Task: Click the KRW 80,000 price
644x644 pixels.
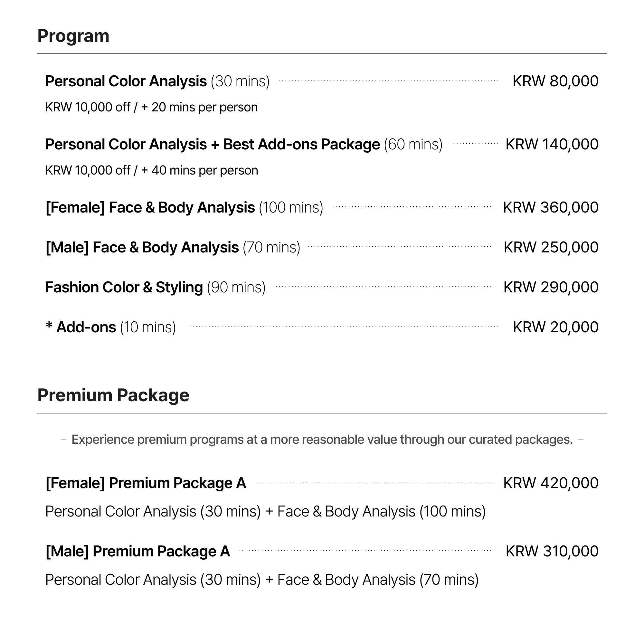Action: [555, 81]
